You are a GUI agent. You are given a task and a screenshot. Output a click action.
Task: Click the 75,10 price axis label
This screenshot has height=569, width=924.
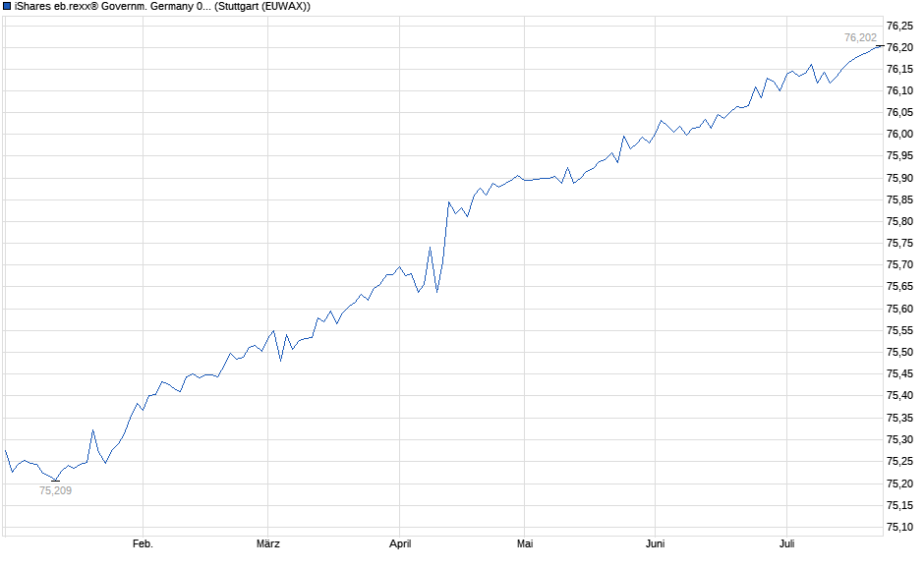(x=899, y=527)
